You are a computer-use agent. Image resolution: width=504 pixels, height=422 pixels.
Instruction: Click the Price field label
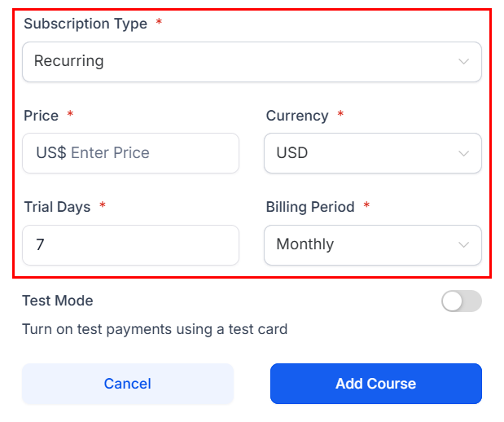point(41,116)
